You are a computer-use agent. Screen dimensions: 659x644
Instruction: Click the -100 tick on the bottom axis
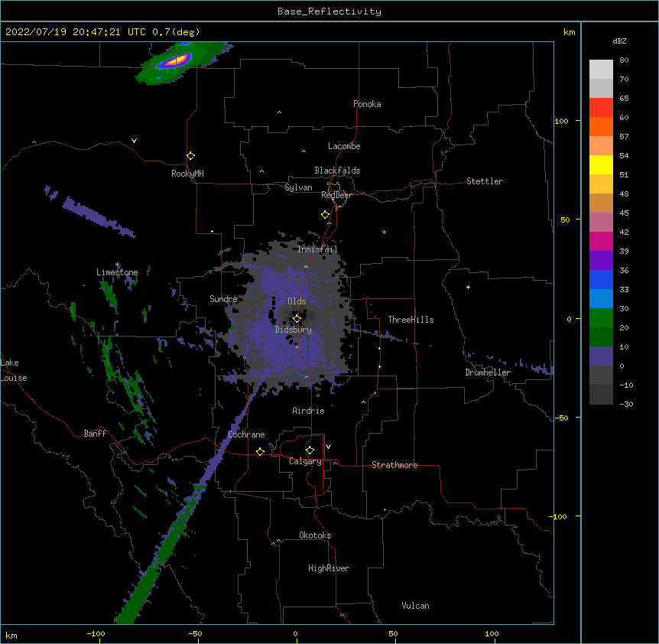click(96, 633)
